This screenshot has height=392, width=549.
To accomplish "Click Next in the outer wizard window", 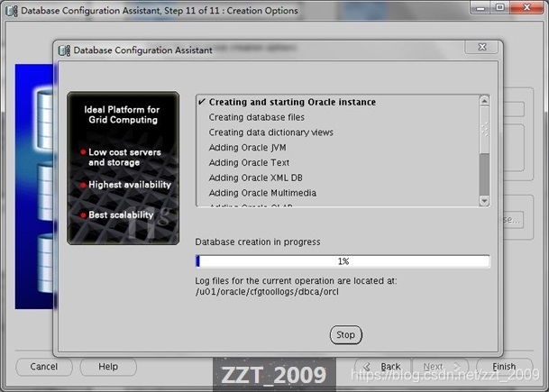I will [441, 367].
